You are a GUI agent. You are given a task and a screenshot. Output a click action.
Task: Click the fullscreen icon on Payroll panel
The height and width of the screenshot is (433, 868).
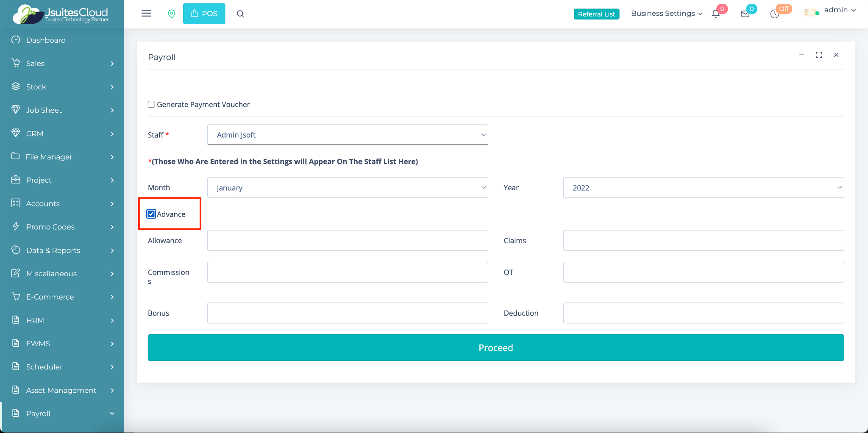point(819,55)
